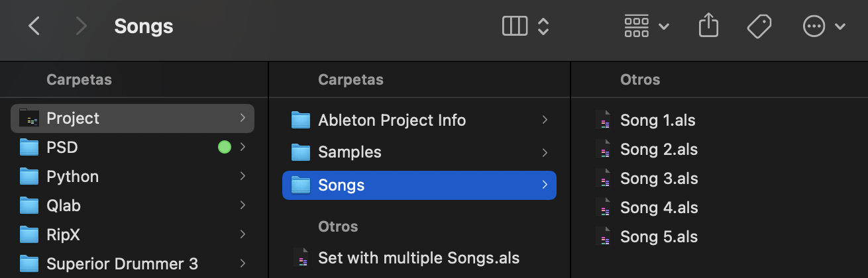
Task: Select the Song 3.als file
Action: pyautogui.click(x=659, y=179)
